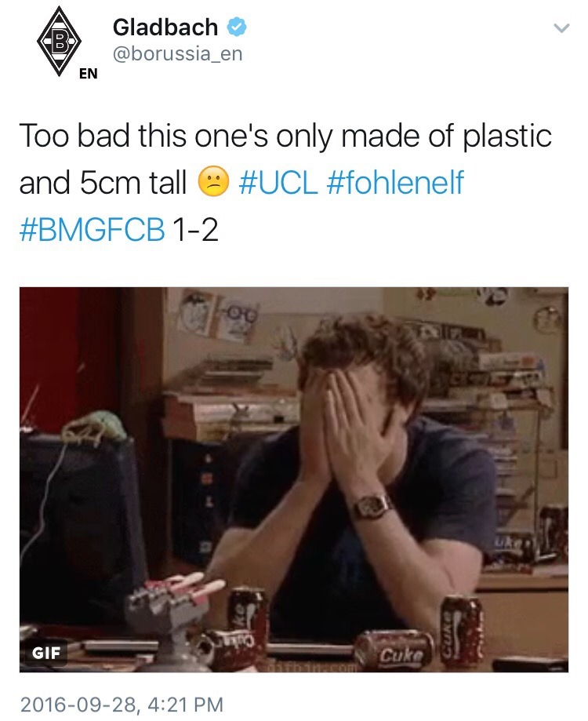Open the Gladbach diamond crest avatar
Image resolution: width=588 pixels, height=721 pixels.
click(60, 42)
